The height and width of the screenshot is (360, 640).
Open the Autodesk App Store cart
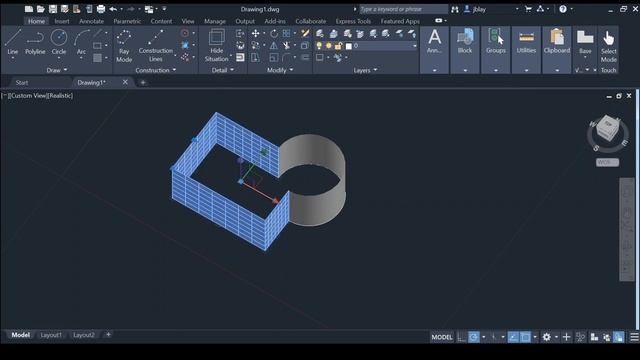(528, 9)
